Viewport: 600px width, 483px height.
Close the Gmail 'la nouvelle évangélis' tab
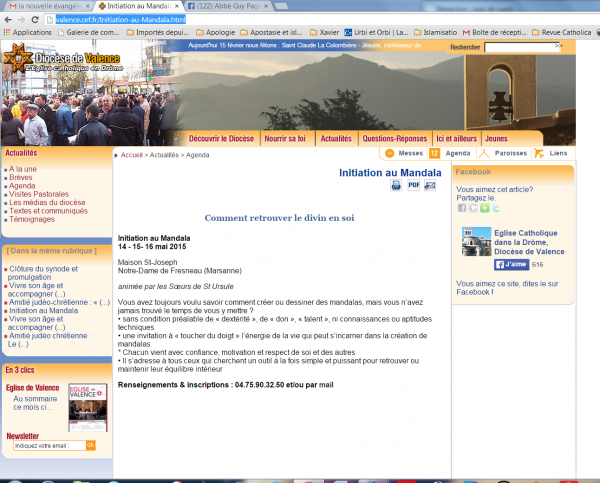[88, 6]
